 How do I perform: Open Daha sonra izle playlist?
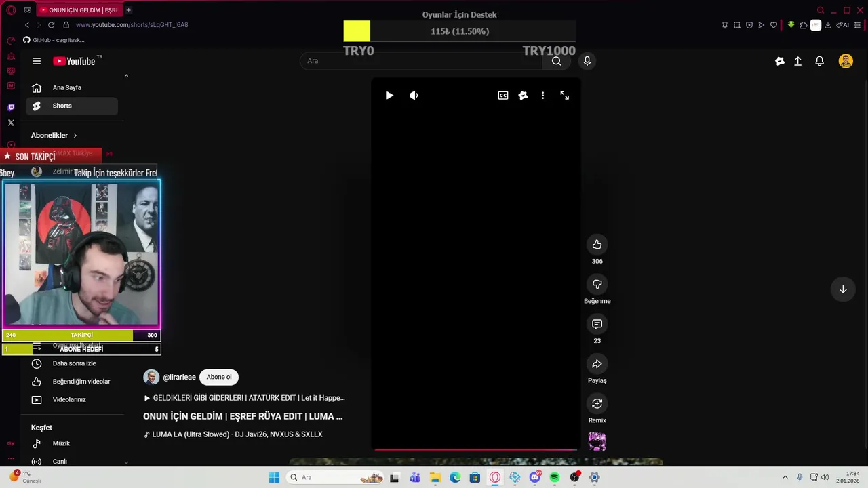(72, 363)
